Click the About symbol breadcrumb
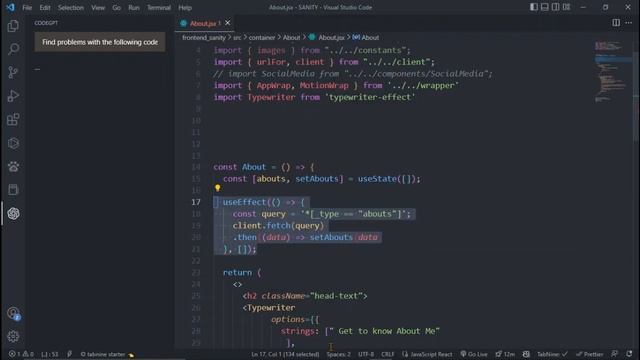Viewport: 640px width, 360px height. pos(366,38)
